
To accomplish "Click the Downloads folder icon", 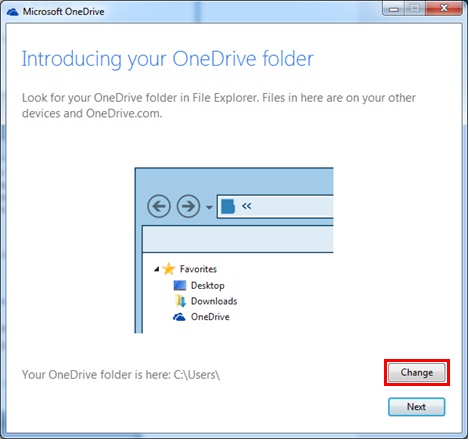I will click(180, 301).
